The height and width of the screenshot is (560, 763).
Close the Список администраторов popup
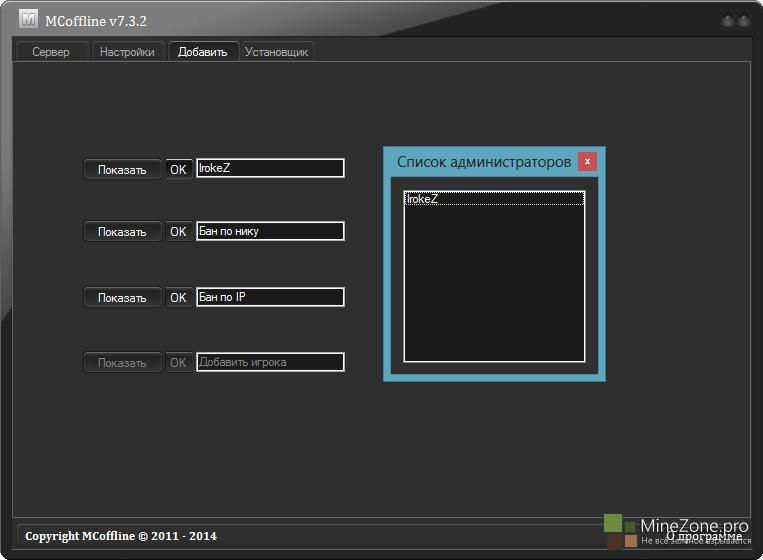pyautogui.click(x=588, y=161)
